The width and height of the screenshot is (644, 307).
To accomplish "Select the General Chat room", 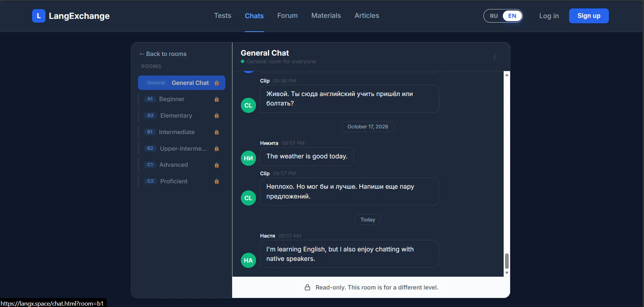I will tap(181, 83).
